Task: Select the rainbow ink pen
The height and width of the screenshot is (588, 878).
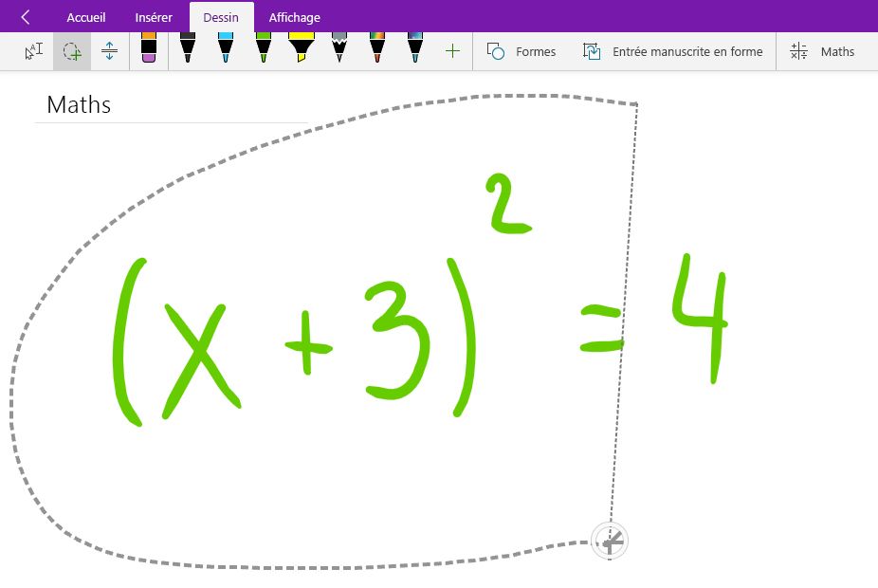Action: tap(377, 48)
